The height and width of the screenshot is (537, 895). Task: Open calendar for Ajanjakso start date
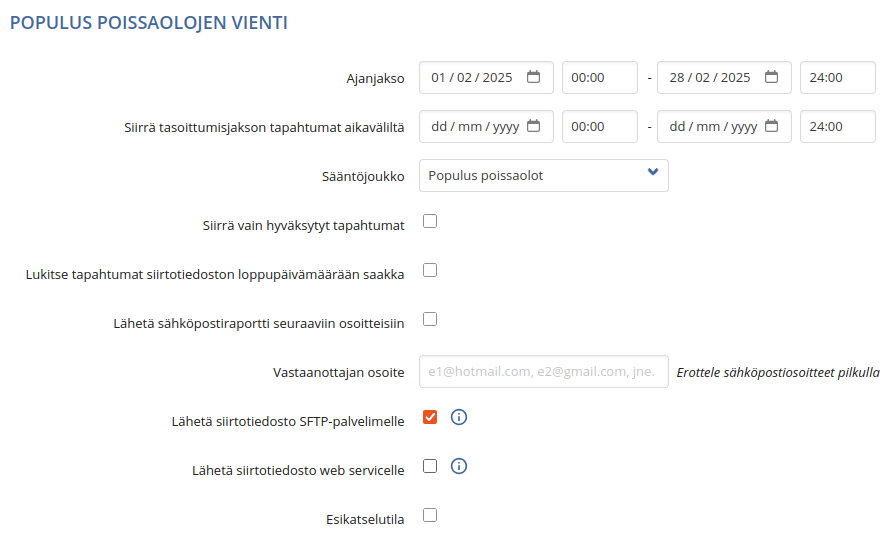pos(533,77)
